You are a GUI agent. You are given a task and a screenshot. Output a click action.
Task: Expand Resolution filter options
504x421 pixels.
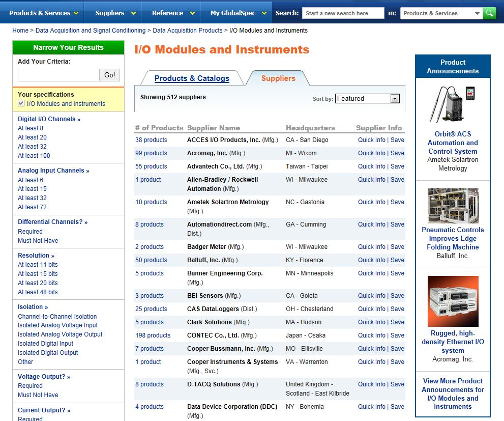pyautogui.click(x=36, y=256)
